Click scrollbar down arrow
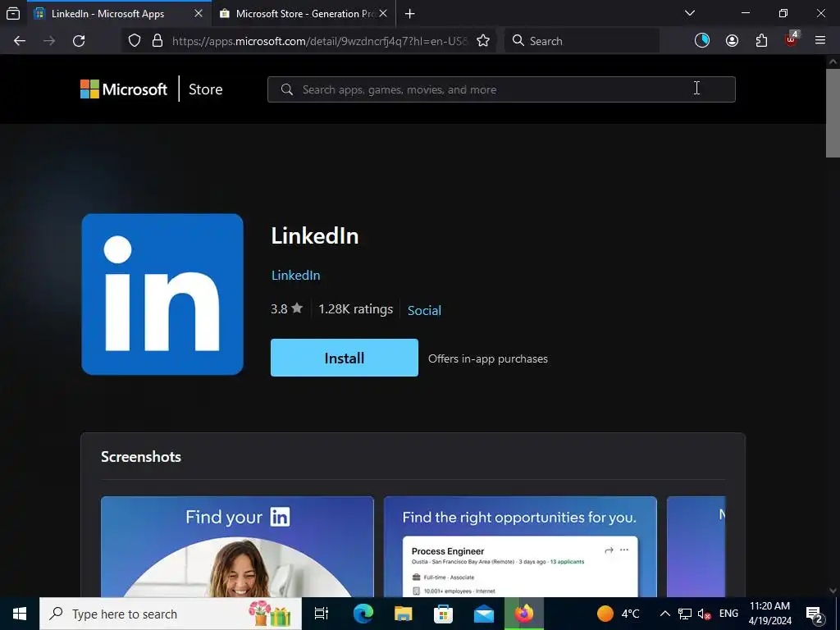 click(833, 591)
